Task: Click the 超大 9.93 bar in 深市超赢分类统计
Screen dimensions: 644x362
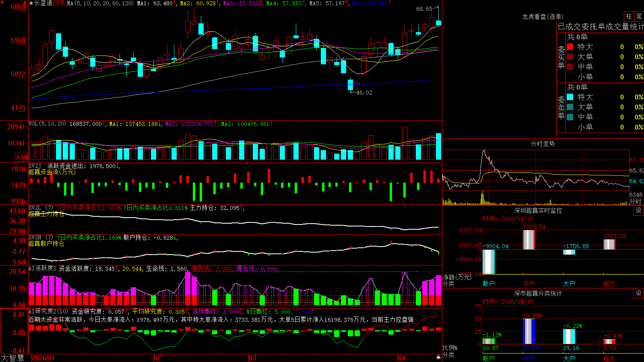Action: (609, 341)
